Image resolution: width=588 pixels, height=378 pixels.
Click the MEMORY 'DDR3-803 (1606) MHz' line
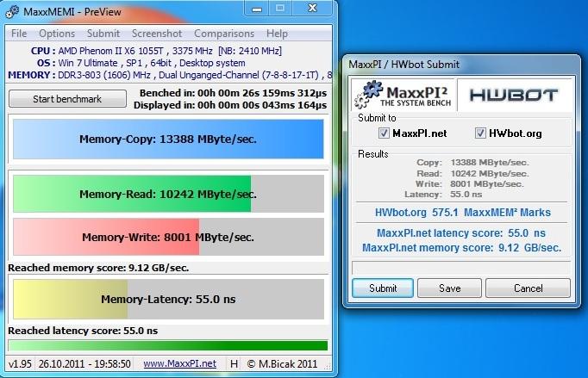coord(170,75)
